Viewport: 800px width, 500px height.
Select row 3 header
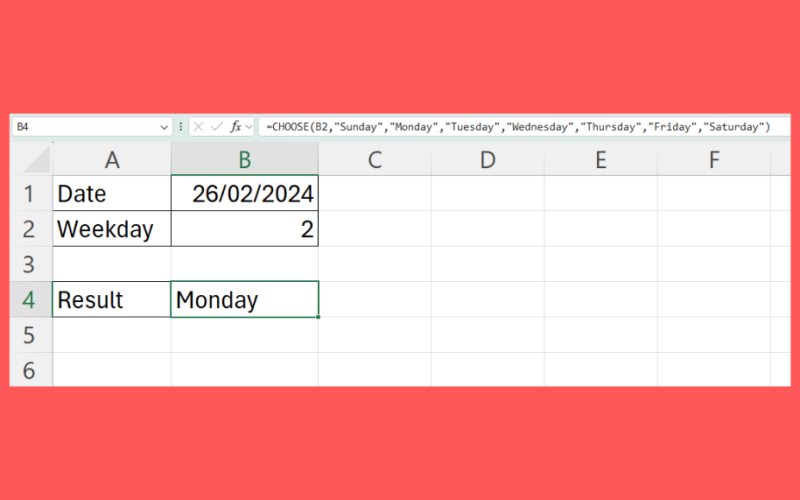pos(30,264)
